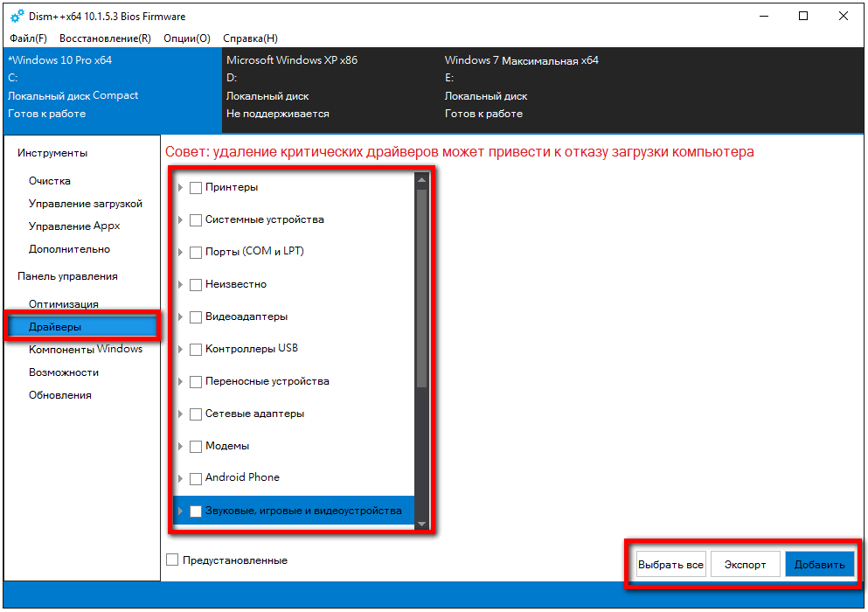Expand the Модемы driver group
Image resolution: width=868 pixels, height=612 pixels.
click(x=181, y=446)
